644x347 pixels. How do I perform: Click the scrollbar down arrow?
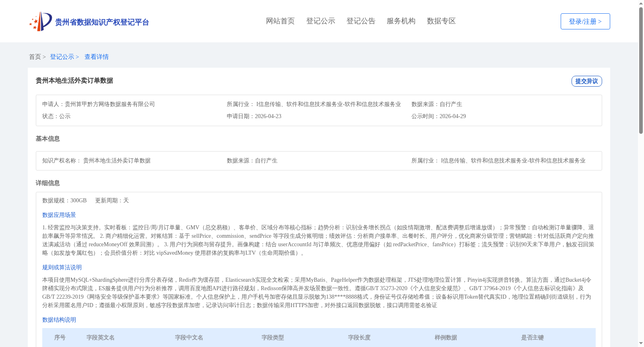[641, 344]
